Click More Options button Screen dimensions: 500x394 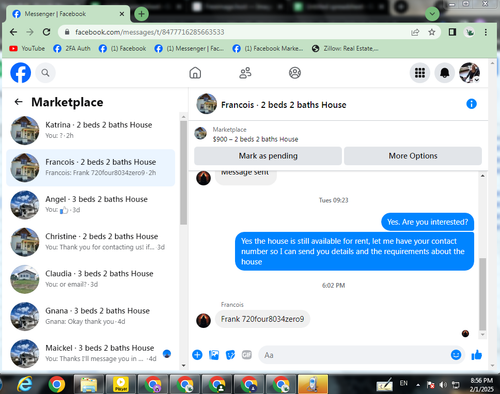(413, 156)
